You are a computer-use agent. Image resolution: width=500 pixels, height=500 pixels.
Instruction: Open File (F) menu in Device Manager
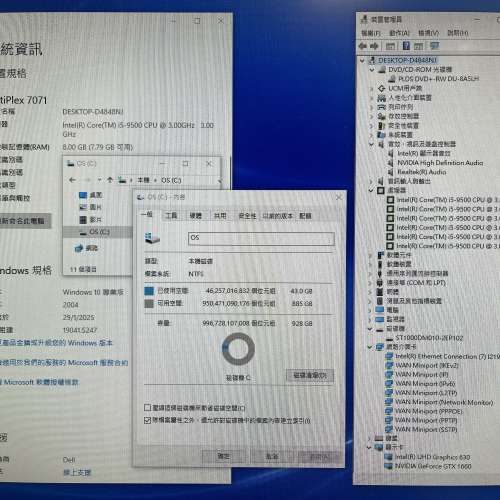point(371,33)
